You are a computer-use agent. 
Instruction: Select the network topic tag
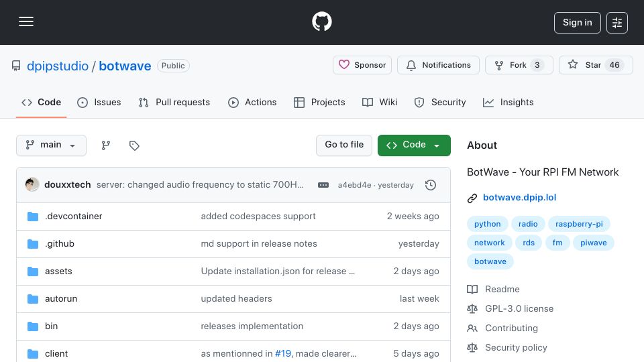click(489, 243)
